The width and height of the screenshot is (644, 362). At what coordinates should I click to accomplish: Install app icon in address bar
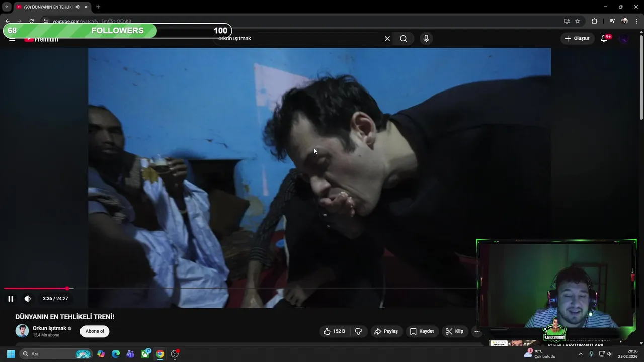coord(567,21)
